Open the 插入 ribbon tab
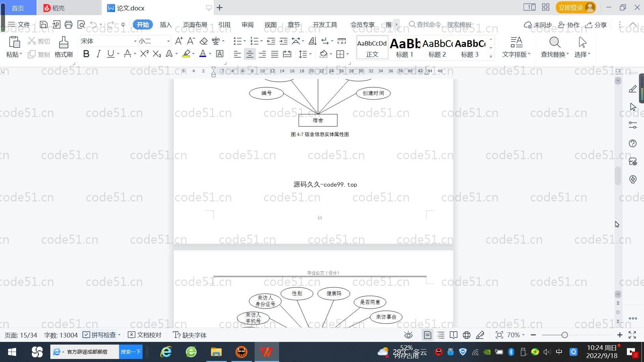644x362 pixels. pyautogui.click(x=165, y=25)
